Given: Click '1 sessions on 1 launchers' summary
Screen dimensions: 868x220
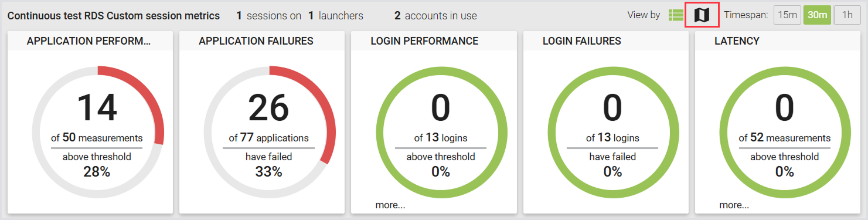Looking at the screenshot, I should 299,16.
